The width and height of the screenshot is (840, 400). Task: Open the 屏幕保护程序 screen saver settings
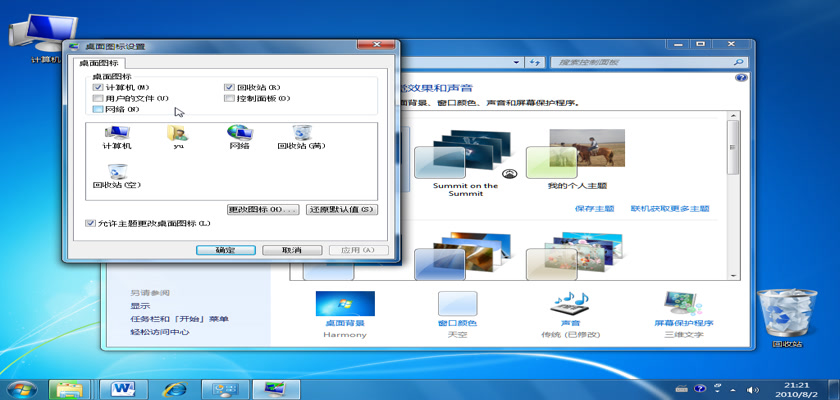coord(684,308)
